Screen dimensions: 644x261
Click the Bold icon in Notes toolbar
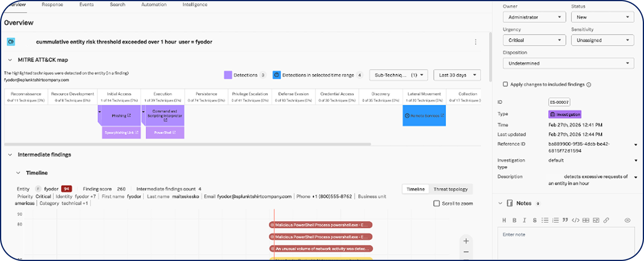[x=514, y=220]
